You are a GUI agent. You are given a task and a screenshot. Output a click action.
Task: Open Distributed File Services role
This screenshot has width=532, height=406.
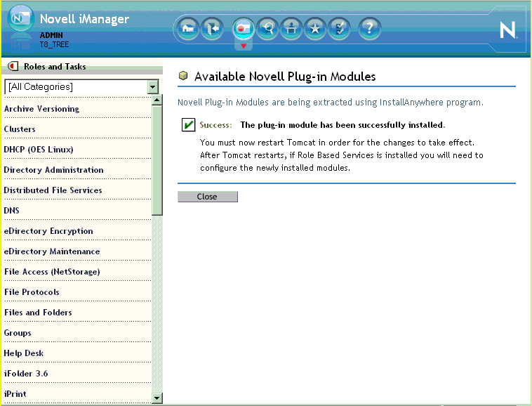pos(53,190)
